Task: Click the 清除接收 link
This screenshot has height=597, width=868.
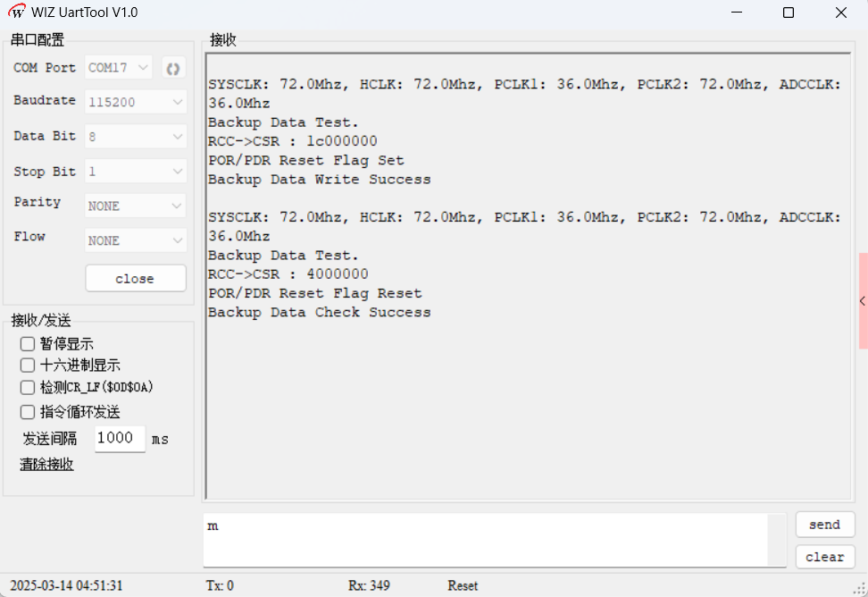Action: click(46, 464)
